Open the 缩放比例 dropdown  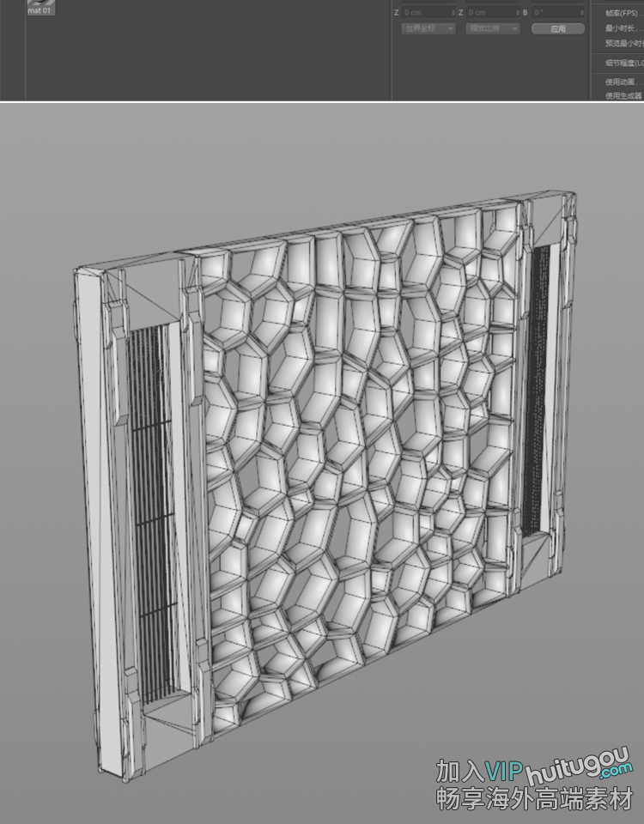coord(493,28)
